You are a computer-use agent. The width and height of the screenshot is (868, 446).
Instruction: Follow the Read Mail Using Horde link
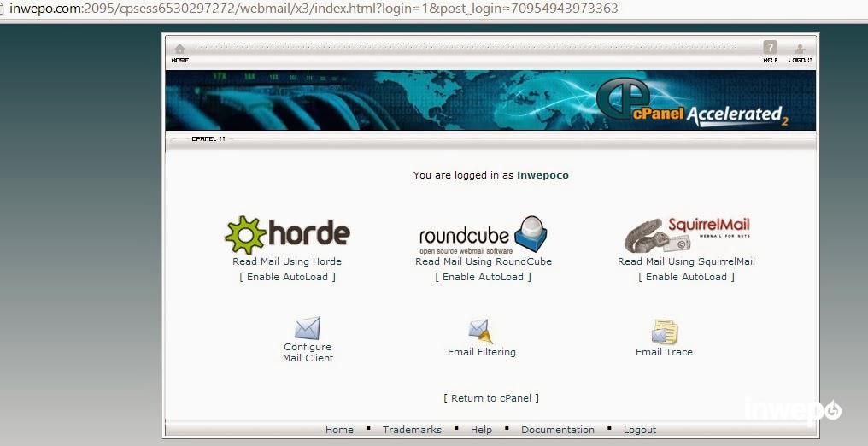(x=287, y=261)
